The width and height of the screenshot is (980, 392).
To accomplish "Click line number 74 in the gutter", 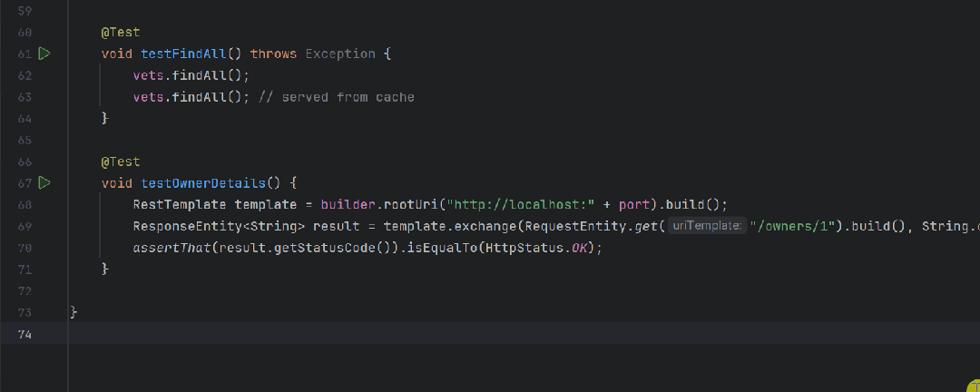I will tap(25, 334).
